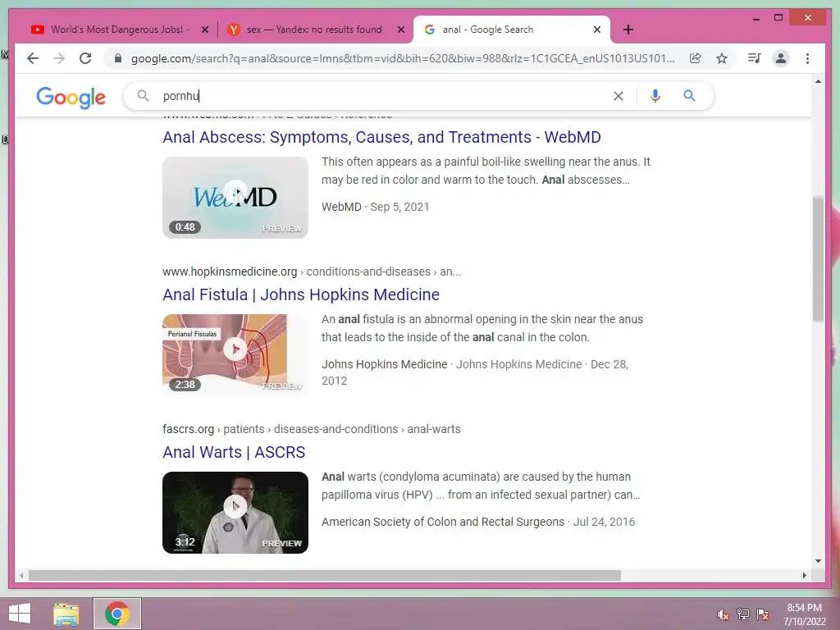
Task: Open the media control icon
Action: click(755, 58)
